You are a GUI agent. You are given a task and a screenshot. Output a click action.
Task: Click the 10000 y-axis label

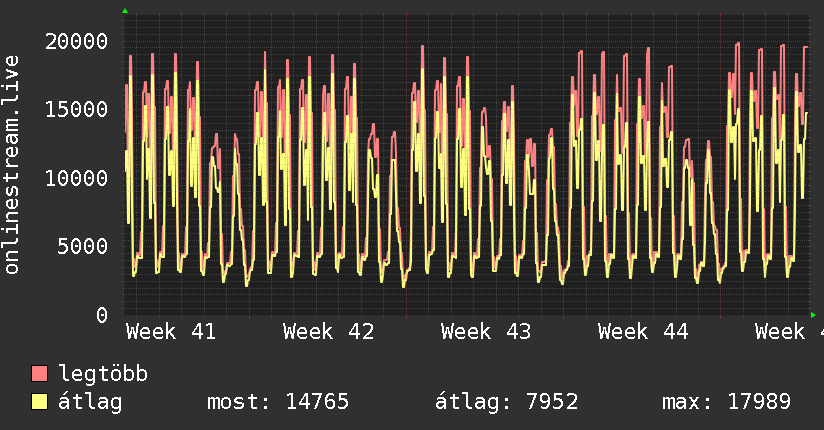tap(76, 178)
